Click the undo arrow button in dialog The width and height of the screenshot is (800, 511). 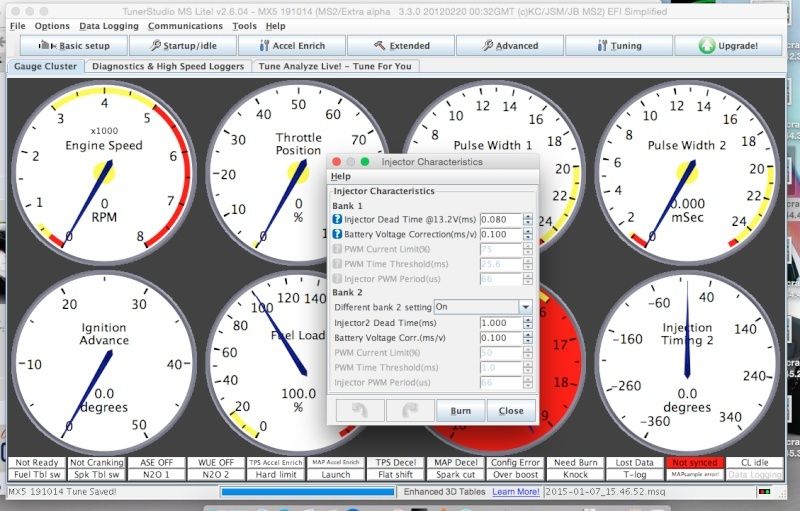pos(360,411)
